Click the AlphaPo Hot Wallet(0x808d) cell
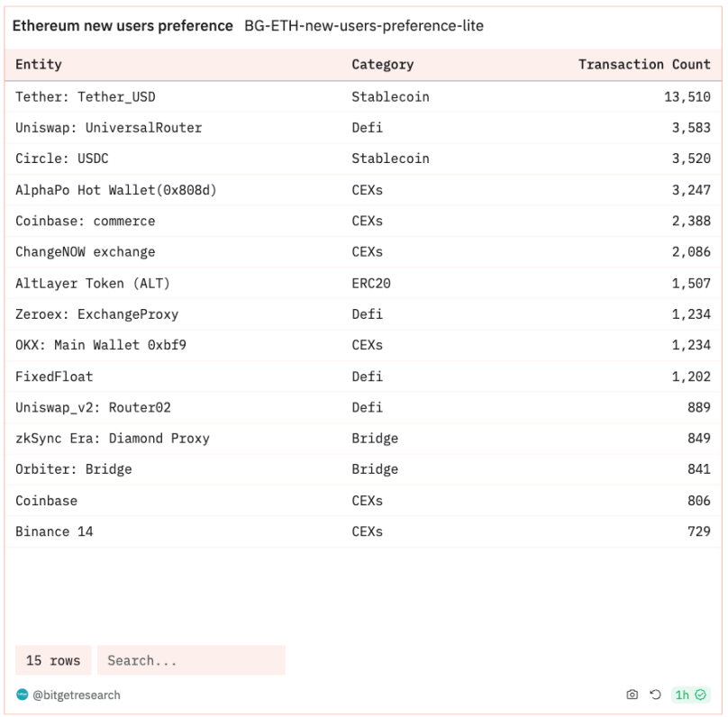728x717 pixels. [x=116, y=190]
